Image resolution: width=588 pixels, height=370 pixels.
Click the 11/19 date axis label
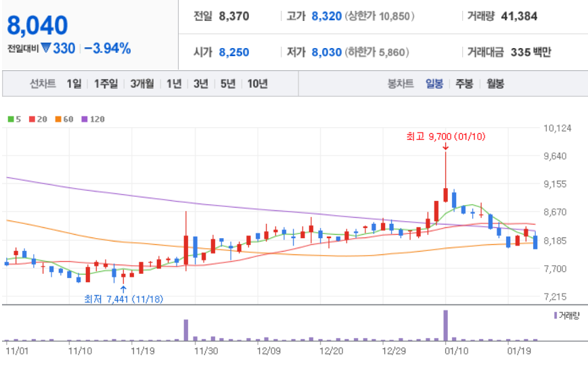coord(143,351)
